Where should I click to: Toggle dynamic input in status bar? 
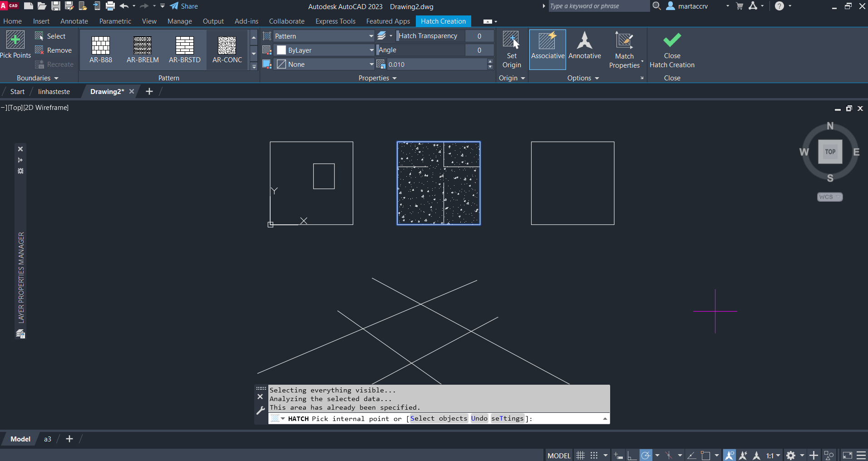tap(618, 455)
